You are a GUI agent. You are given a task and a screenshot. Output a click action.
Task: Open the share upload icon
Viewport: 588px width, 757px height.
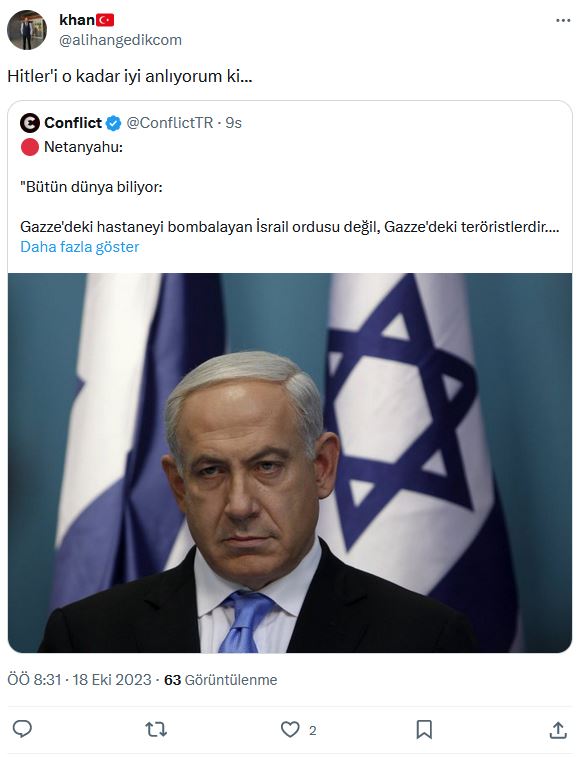coord(558,729)
